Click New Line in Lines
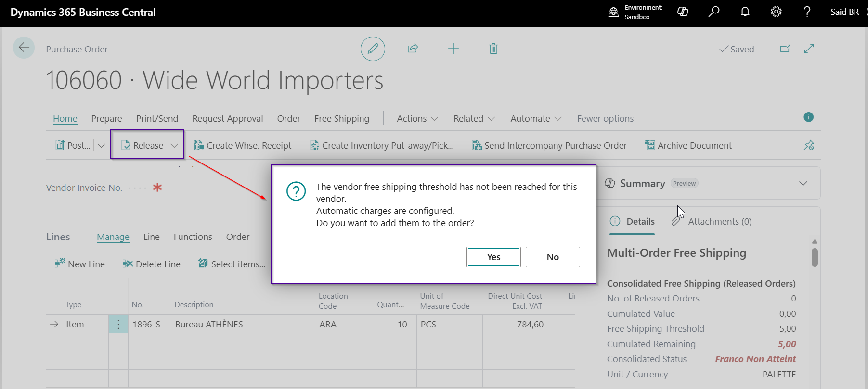 (79, 264)
